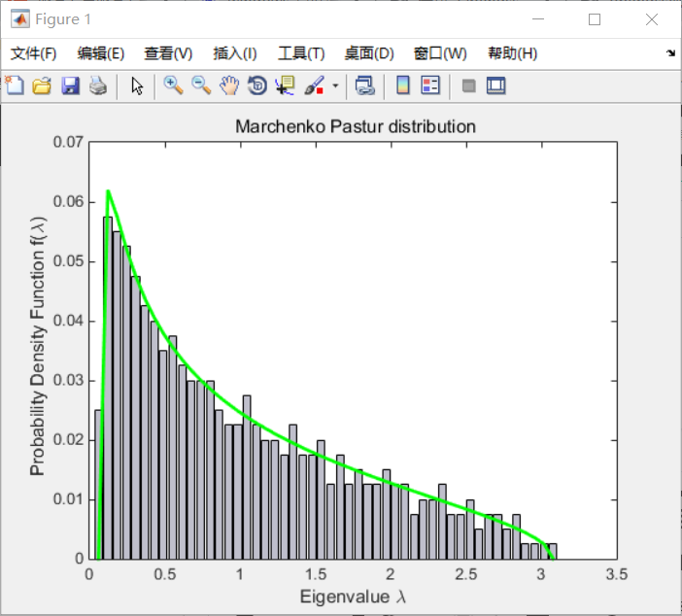Screen dimensions: 682x616
Task: Open the 文件(F) menu
Action: [33, 53]
